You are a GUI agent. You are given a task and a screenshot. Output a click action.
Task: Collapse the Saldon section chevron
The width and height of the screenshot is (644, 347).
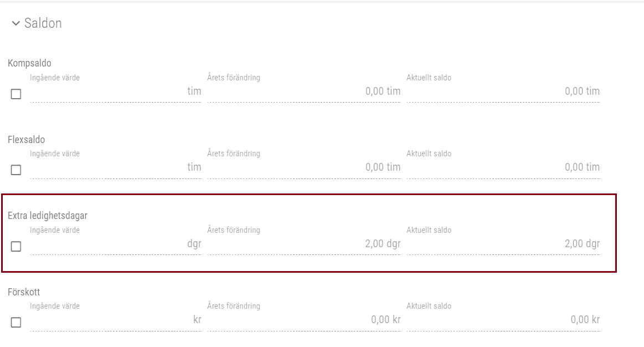(x=16, y=24)
